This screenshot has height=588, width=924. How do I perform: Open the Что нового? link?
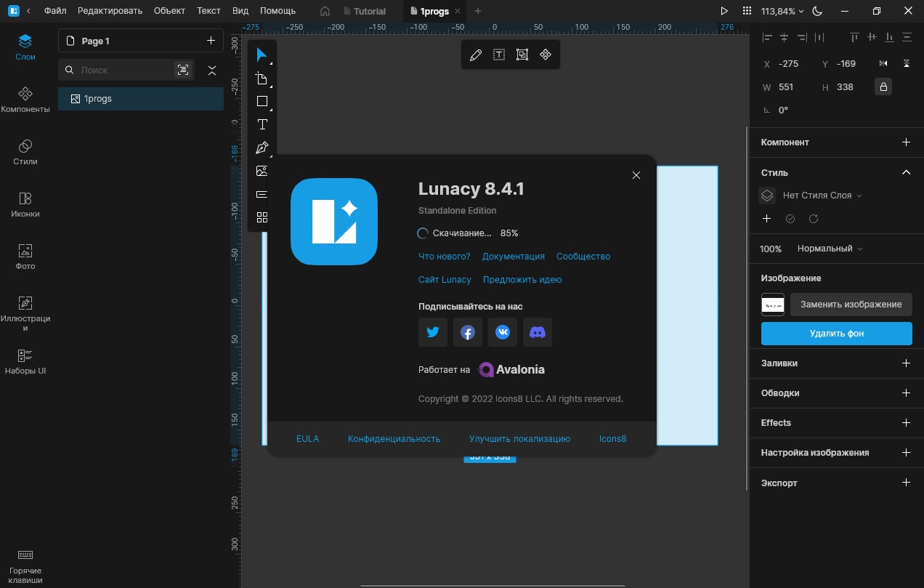[x=445, y=257]
